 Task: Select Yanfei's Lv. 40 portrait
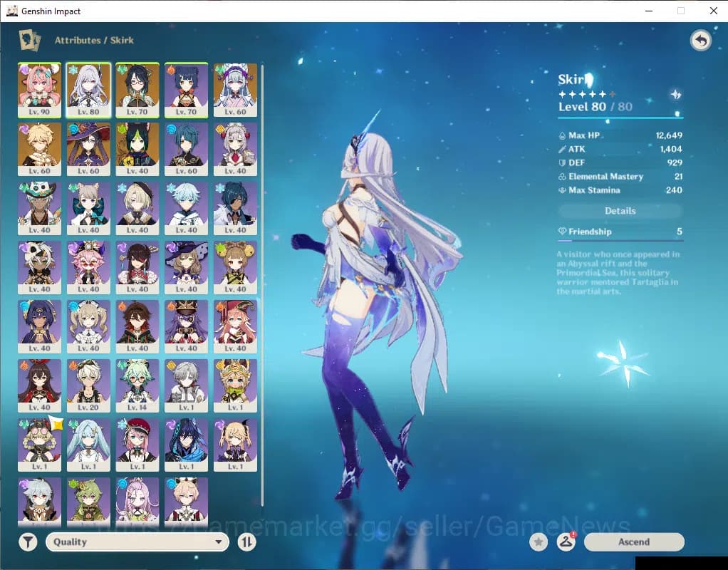pos(235,326)
